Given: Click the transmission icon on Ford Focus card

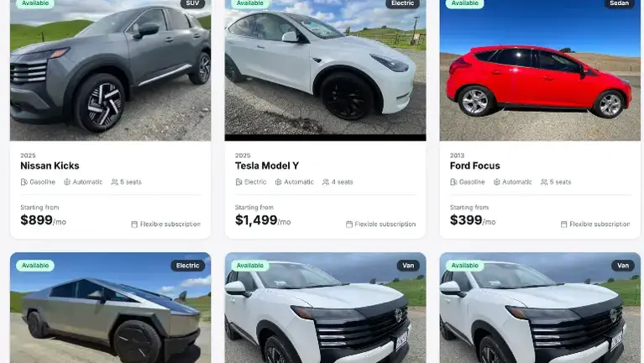Looking at the screenshot, I should click(496, 181).
